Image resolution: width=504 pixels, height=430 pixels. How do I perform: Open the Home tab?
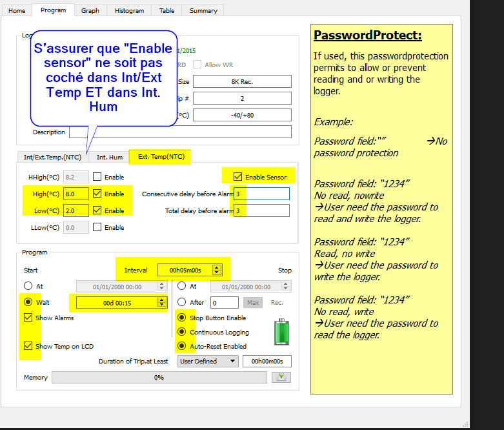(x=17, y=10)
